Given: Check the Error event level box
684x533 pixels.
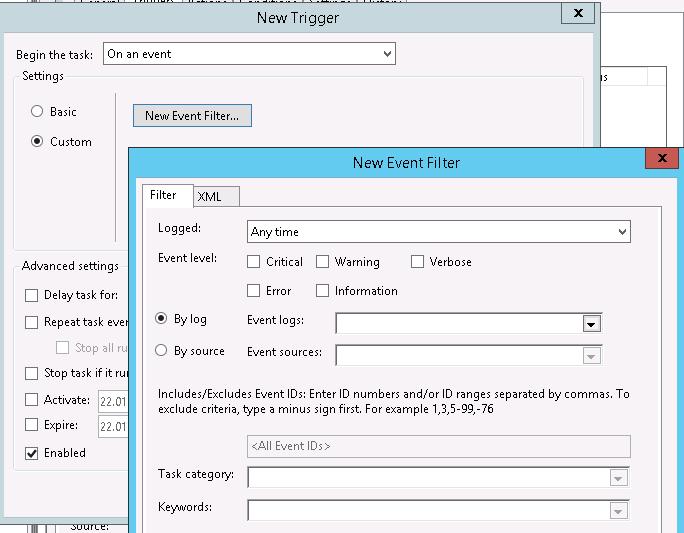Looking at the screenshot, I should [253, 291].
